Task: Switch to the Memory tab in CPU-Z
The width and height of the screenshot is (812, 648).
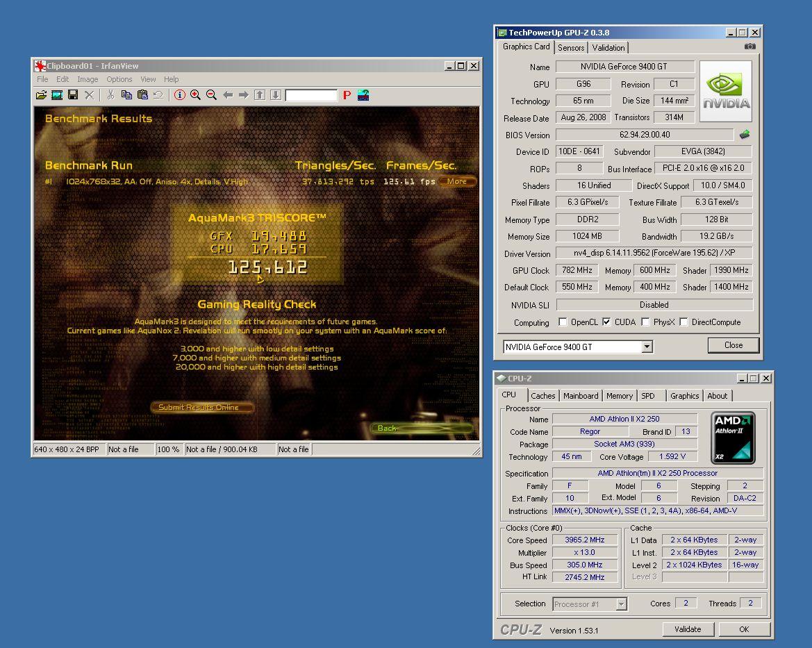Action: [x=620, y=396]
